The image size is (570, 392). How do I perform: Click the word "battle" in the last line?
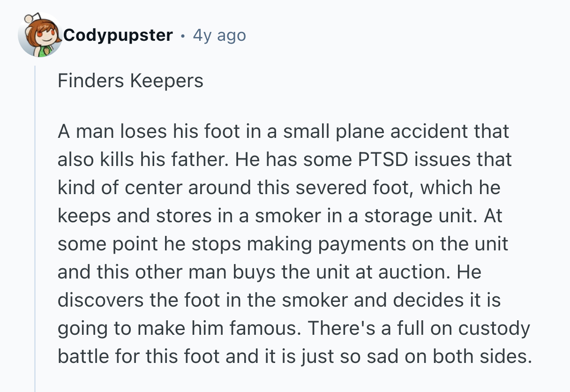[x=83, y=356]
